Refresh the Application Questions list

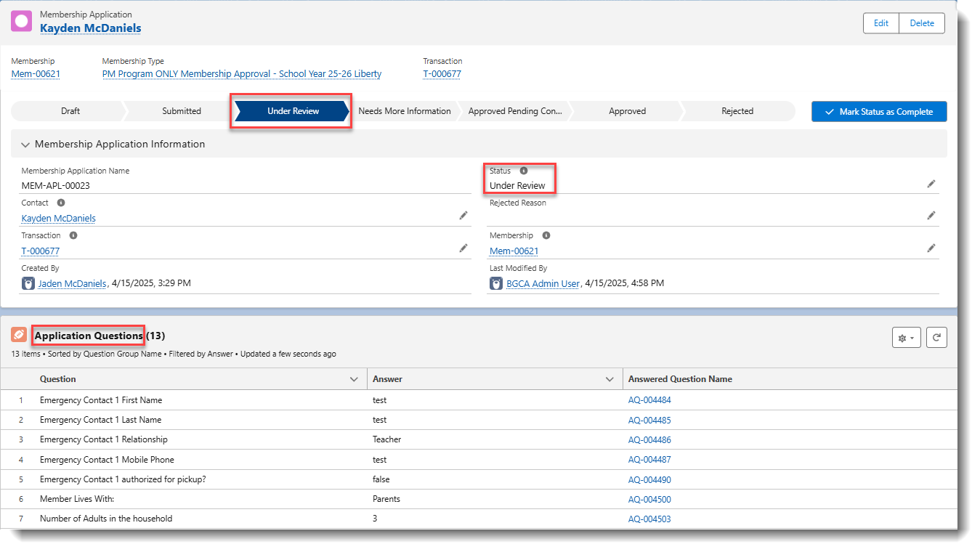936,337
